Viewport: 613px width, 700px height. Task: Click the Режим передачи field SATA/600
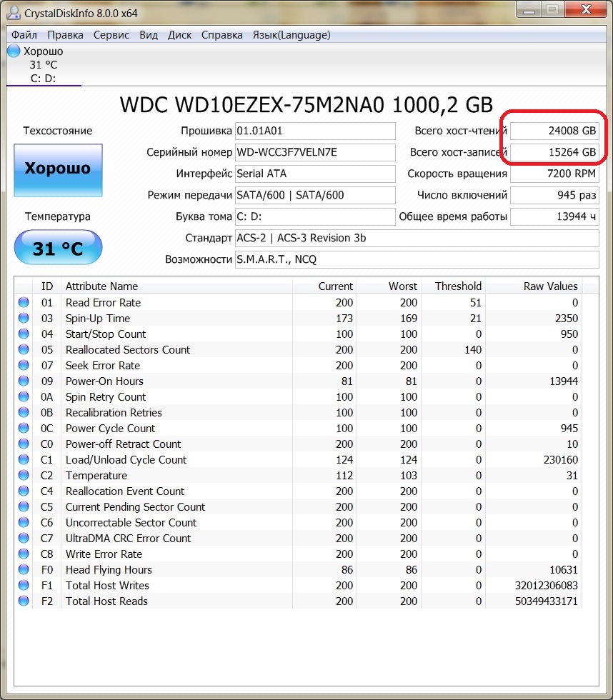[x=315, y=195]
